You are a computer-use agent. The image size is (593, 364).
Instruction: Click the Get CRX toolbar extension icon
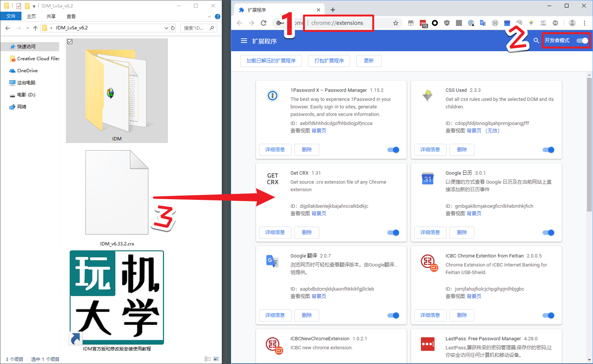coord(543,23)
